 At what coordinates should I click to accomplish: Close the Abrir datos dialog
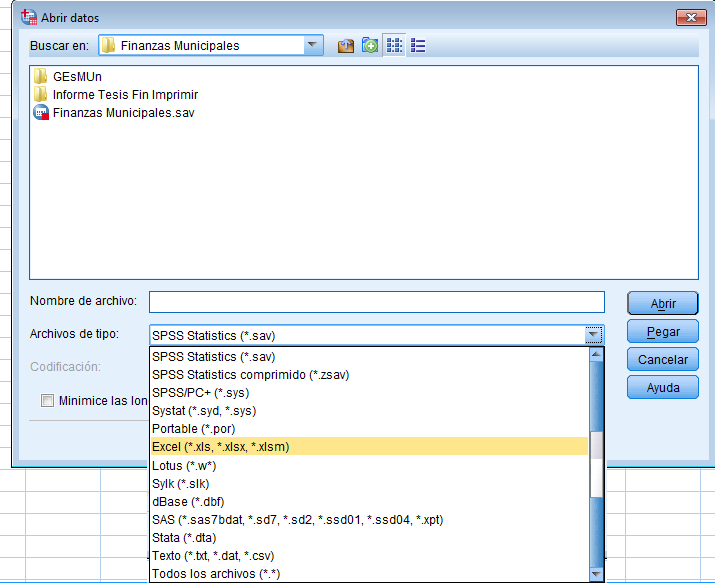pyautogui.click(x=691, y=17)
